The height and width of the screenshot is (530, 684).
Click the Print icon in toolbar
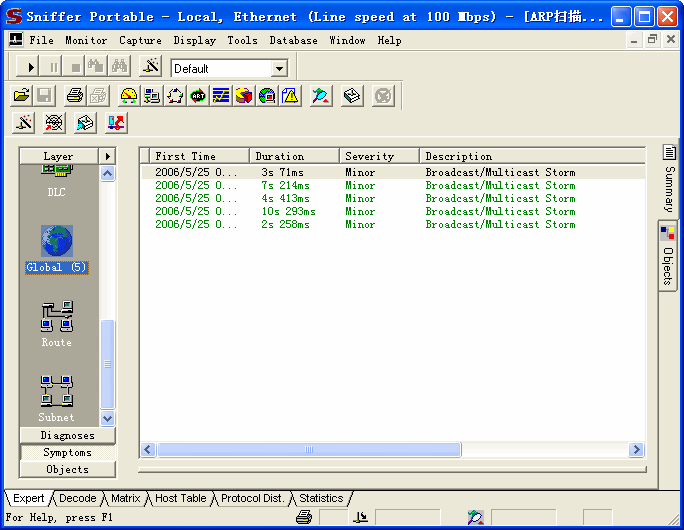(x=74, y=96)
